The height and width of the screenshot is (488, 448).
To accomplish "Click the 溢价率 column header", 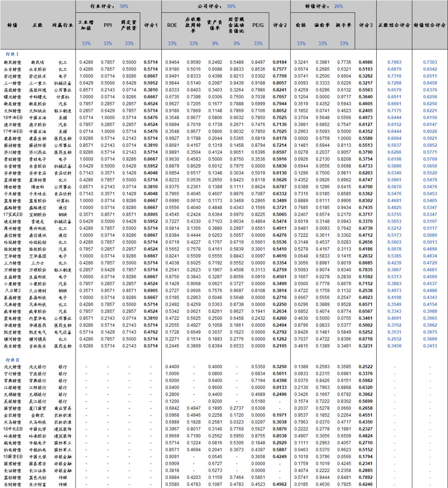I will pyautogui.click(x=322, y=25).
